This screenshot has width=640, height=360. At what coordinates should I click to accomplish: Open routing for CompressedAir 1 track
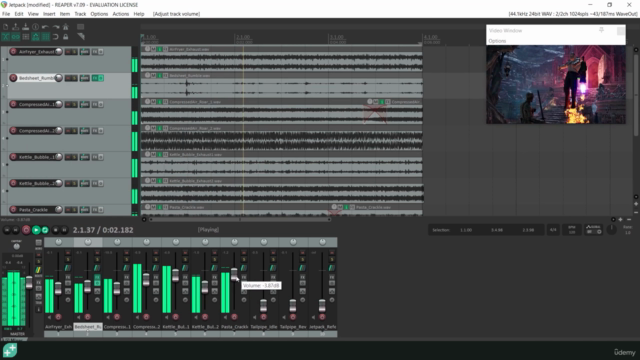pyautogui.click(x=84, y=104)
